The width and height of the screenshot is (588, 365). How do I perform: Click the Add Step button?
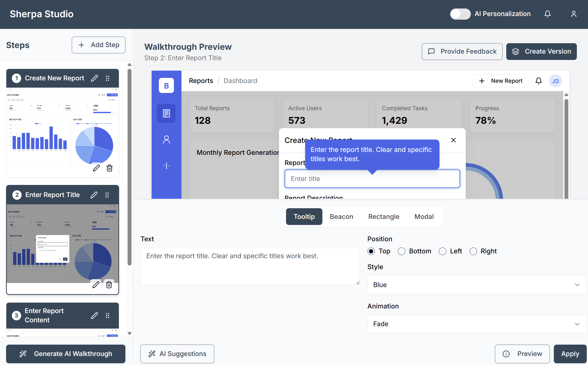pyautogui.click(x=98, y=45)
